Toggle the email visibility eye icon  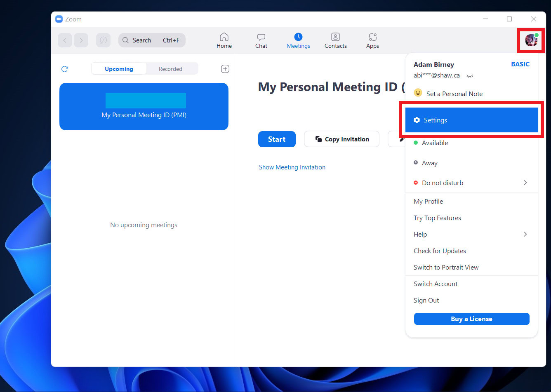pyautogui.click(x=469, y=76)
